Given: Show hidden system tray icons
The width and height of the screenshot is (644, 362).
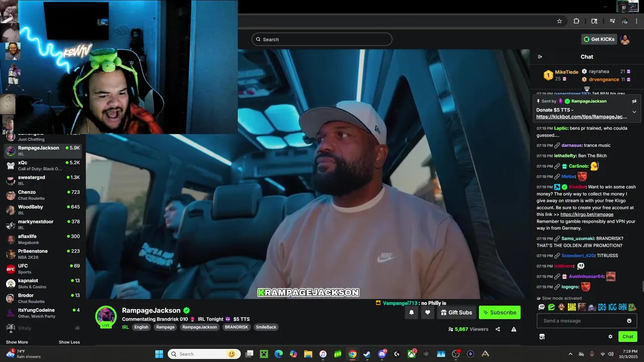Looking at the screenshot, I should click(x=570, y=354).
